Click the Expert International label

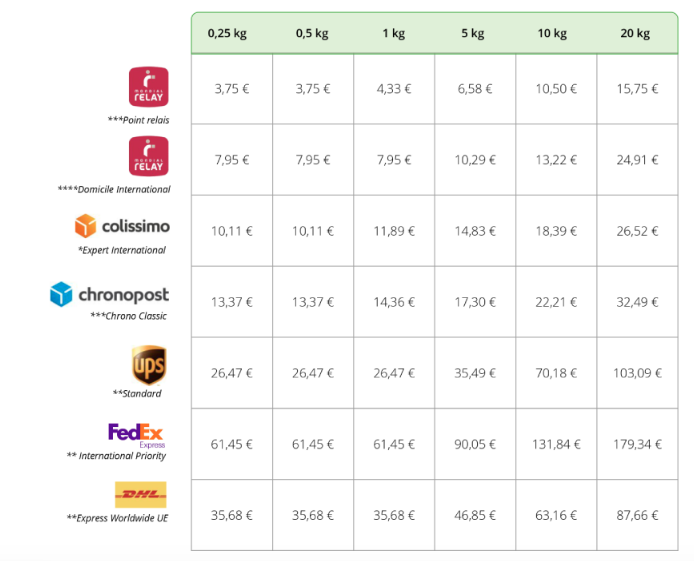click(x=121, y=250)
